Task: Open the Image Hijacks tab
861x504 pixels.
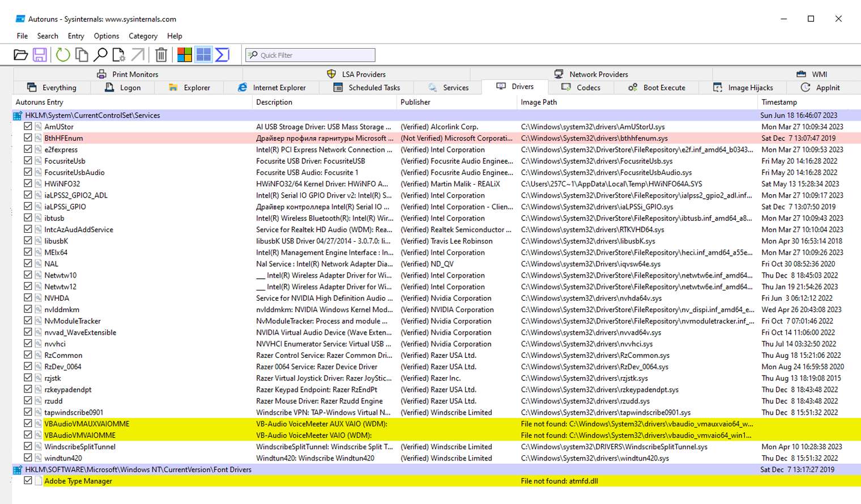Action: click(x=743, y=88)
